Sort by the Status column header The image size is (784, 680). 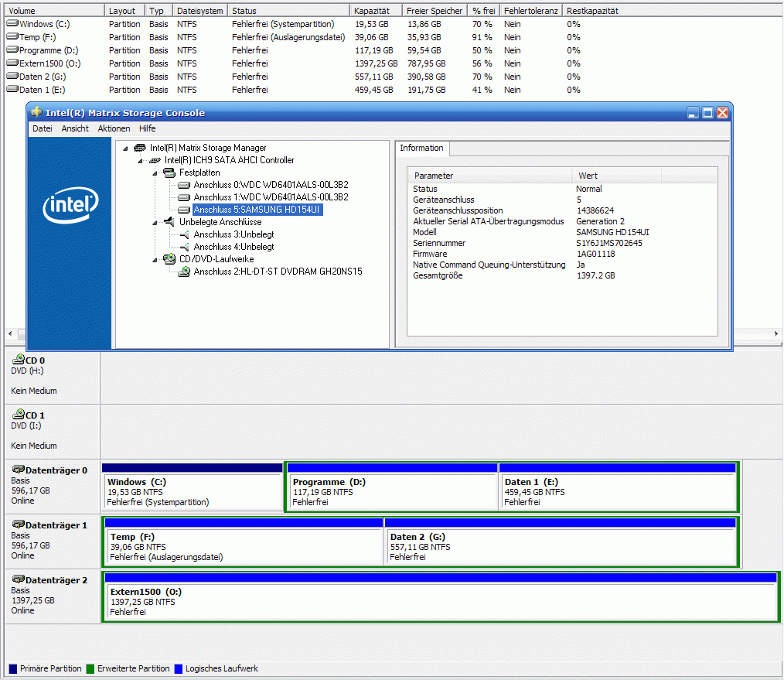click(x=289, y=11)
